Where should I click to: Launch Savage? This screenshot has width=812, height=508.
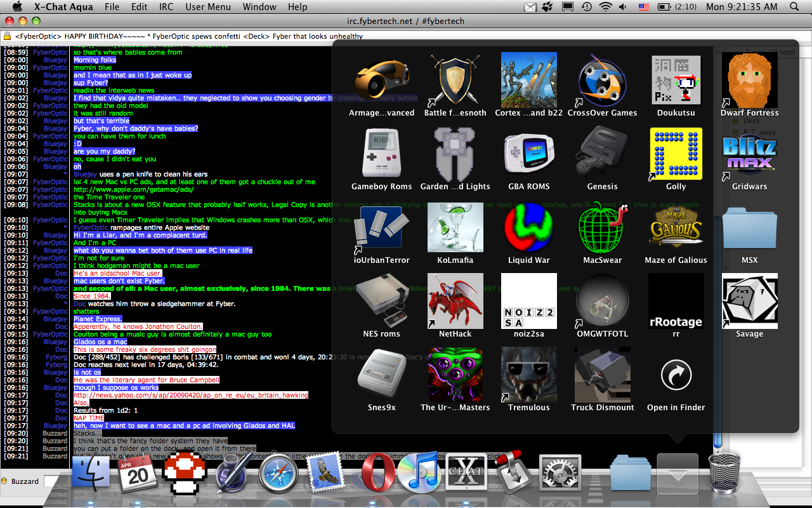[x=750, y=301]
